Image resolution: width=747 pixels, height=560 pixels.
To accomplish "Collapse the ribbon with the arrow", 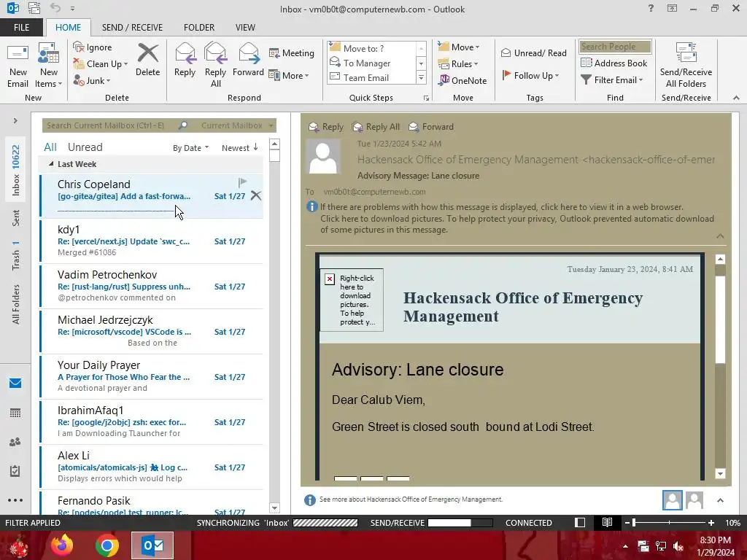I will (x=736, y=98).
